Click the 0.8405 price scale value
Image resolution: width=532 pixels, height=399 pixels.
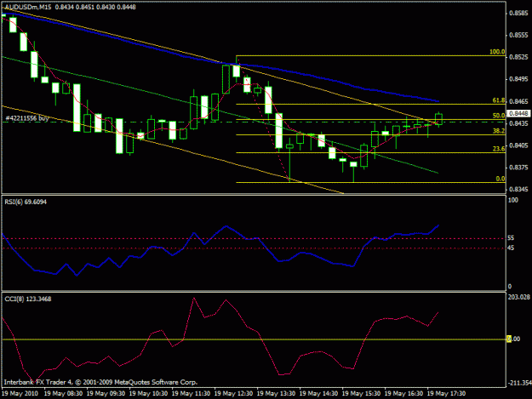[518, 145]
